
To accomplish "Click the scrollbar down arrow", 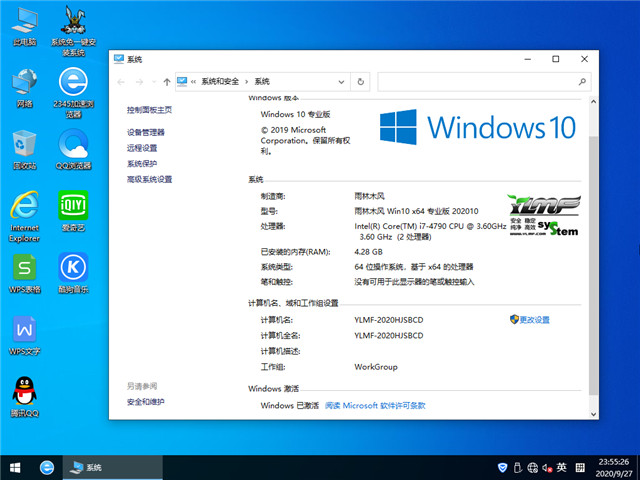I will (593, 414).
